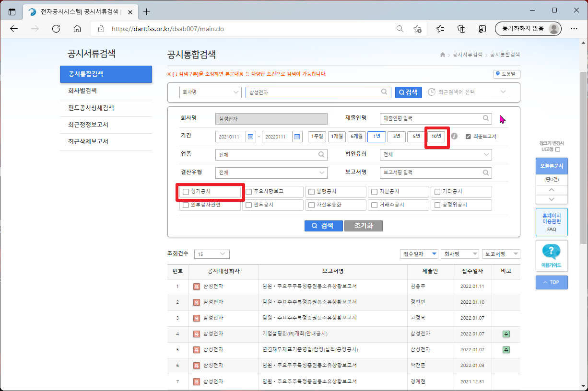
Task: Click the period info icon
Action: (x=454, y=137)
